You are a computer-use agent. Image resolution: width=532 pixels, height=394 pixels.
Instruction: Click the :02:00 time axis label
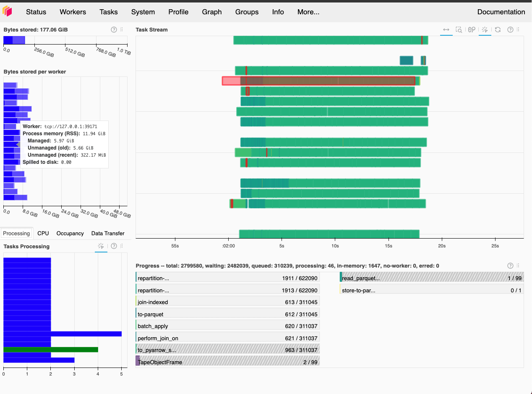tap(228, 246)
